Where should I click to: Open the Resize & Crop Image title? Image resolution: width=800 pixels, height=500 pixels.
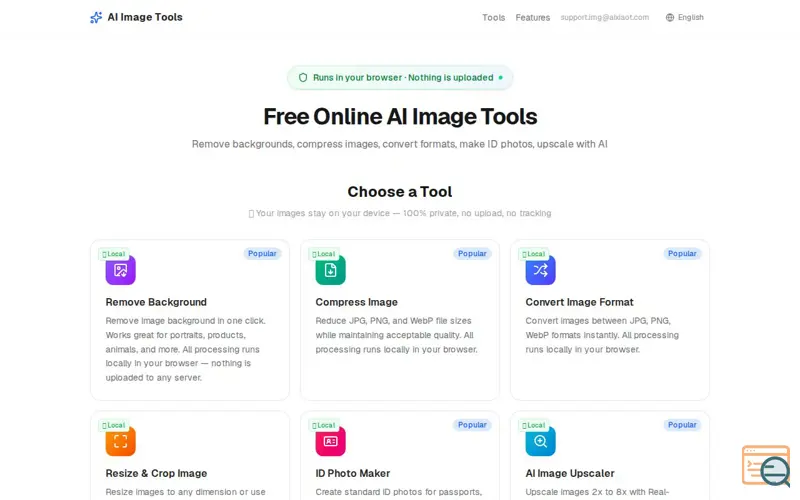(x=156, y=473)
